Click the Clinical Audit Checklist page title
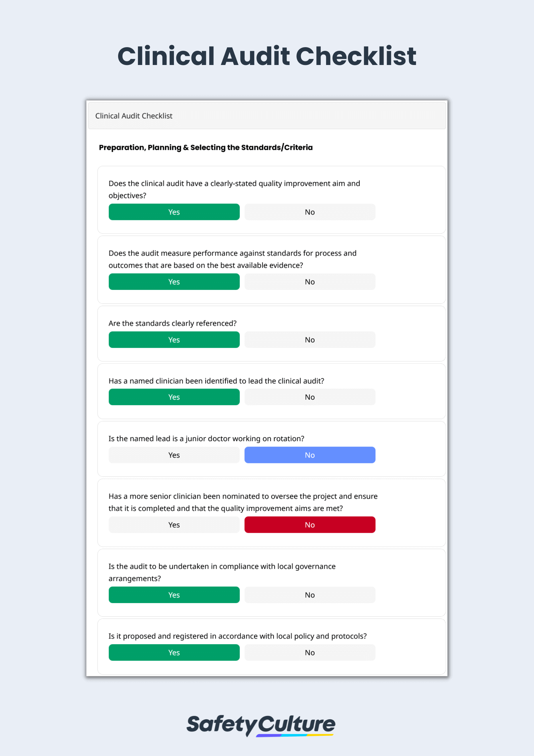This screenshot has height=756, width=534. (267, 56)
